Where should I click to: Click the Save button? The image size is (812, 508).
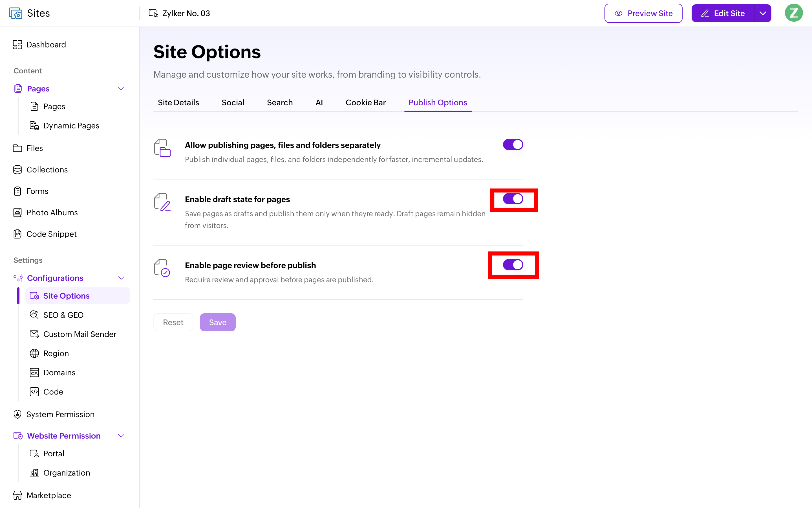click(x=218, y=323)
